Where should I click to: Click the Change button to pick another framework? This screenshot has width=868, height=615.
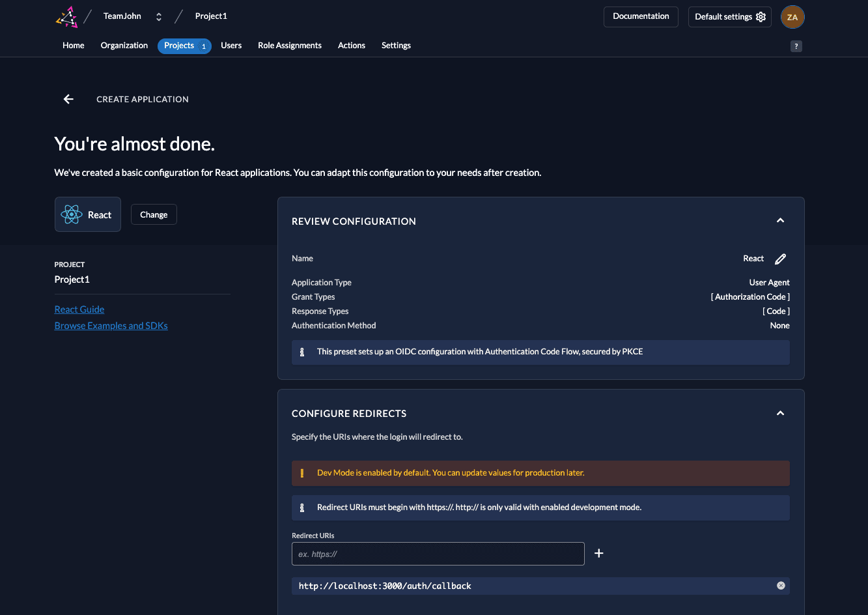154,214
